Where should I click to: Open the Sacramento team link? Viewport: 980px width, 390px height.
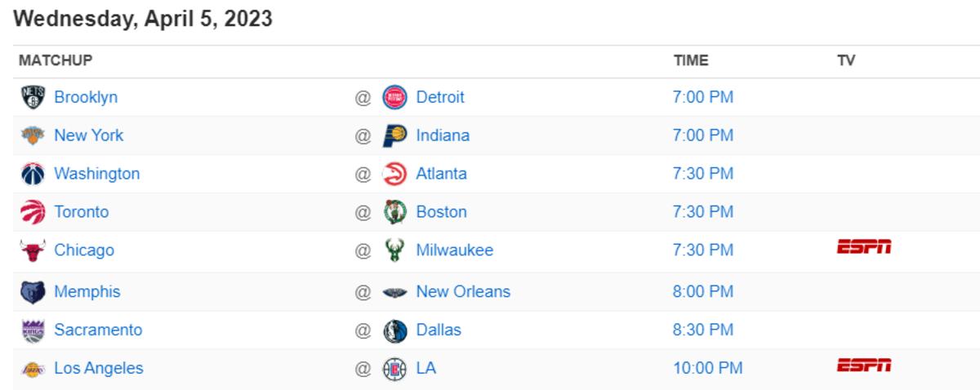[98, 330]
